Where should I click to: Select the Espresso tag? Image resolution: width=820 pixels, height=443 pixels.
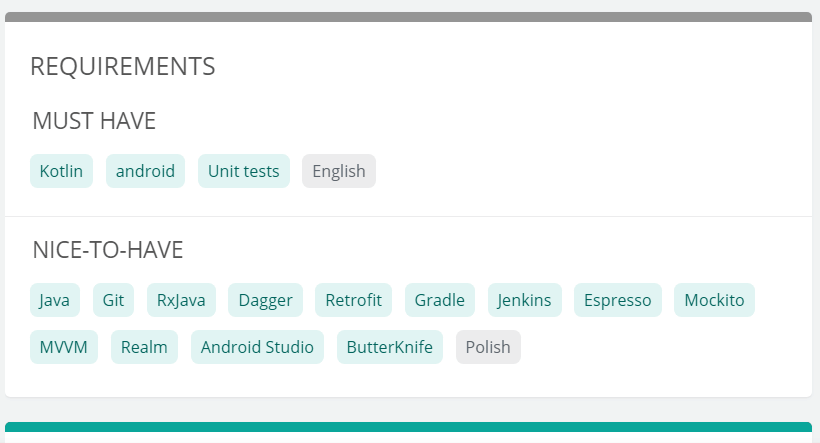point(617,300)
